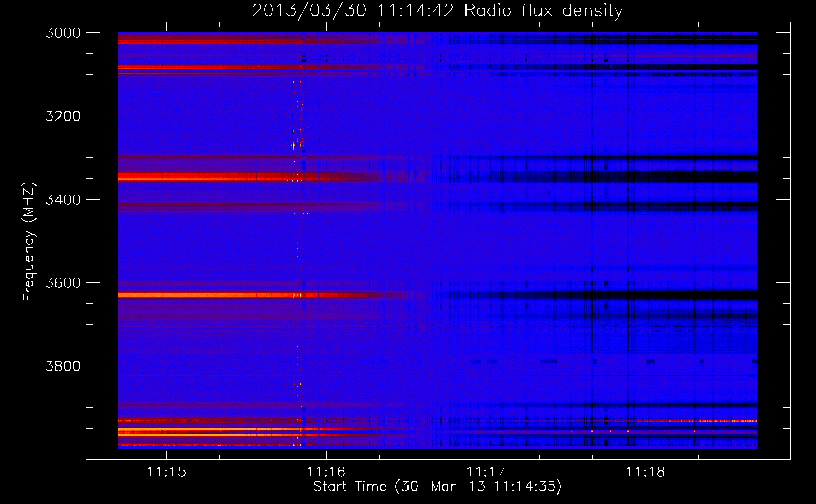Select the 3200 frequency tick label
The width and height of the screenshot is (816, 504).
(63, 116)
